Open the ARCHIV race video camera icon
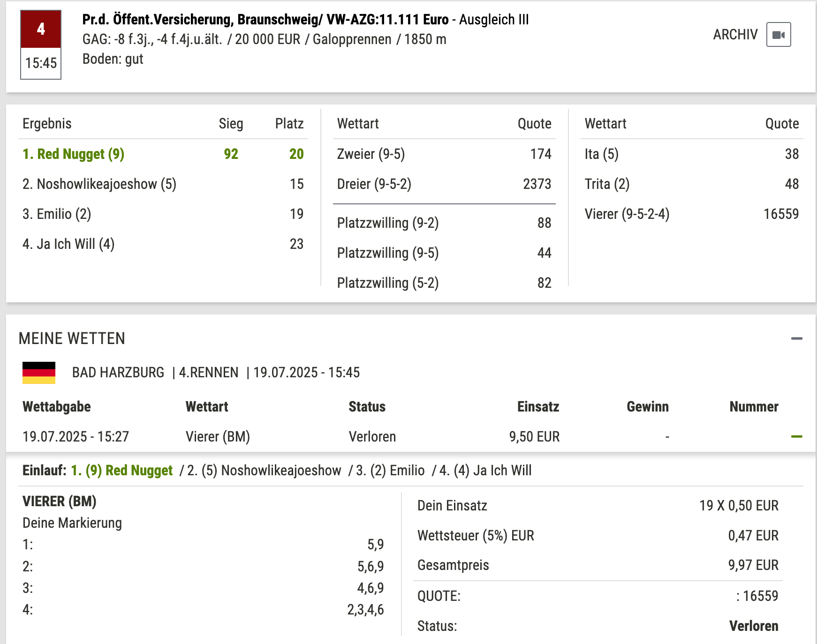 (x=779, y=35)
